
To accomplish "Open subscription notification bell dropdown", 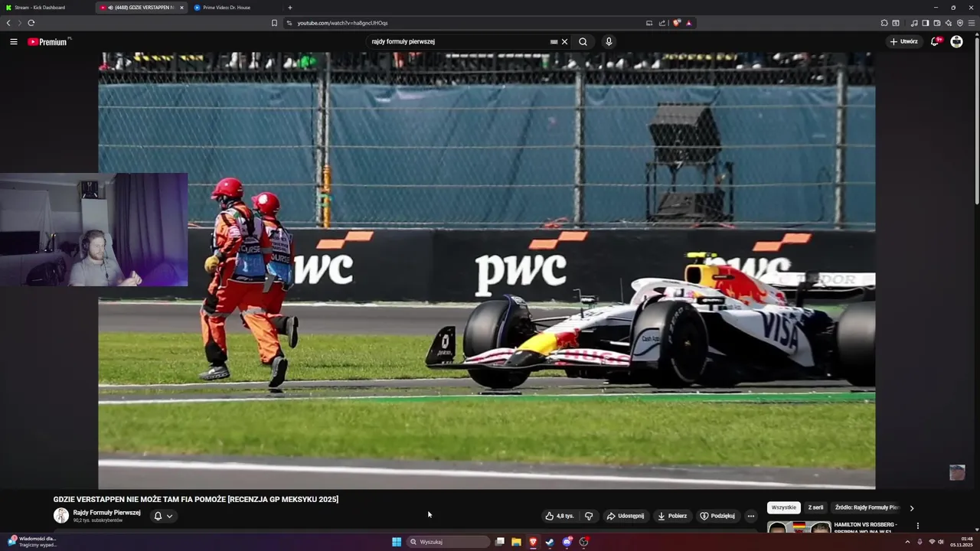I will pos(163,516).
